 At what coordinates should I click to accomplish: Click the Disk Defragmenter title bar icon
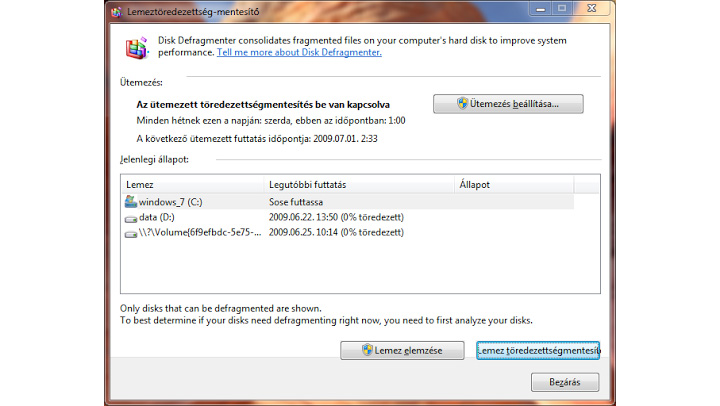point(119,13)
